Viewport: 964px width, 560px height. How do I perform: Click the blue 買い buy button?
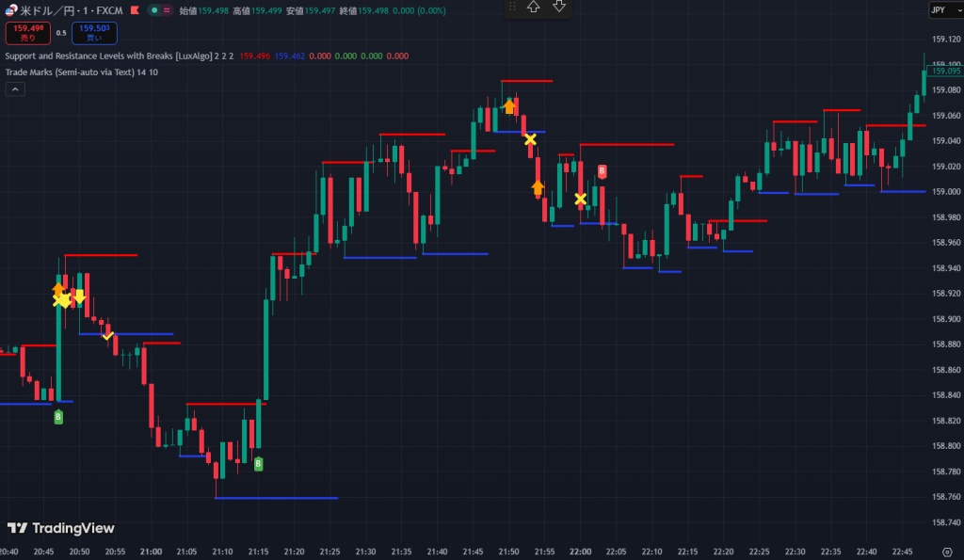pyautogui.click(x=94, y=33)
